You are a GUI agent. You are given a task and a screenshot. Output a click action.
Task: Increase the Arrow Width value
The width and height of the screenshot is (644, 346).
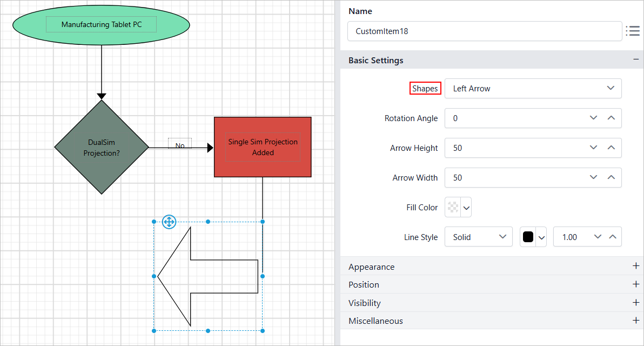coord(611,177)
